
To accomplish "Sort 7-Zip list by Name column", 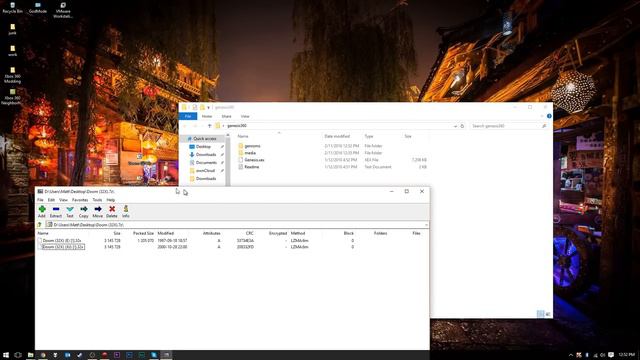I will pos(43,233).
